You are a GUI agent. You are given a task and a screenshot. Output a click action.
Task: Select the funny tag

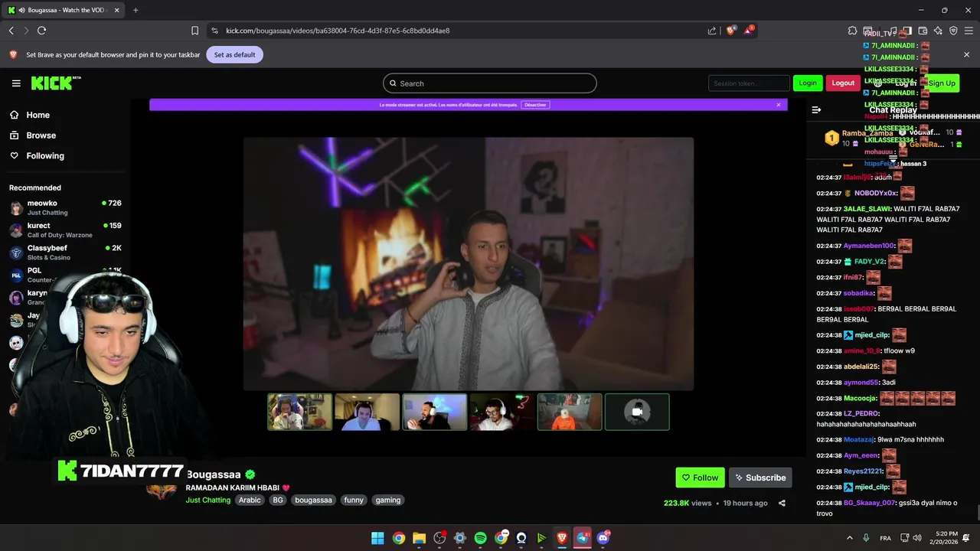(x=354, y=500)
